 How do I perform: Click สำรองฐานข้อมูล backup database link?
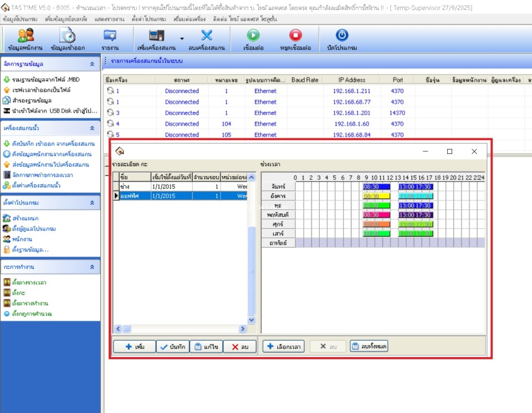tap(32, 100)
